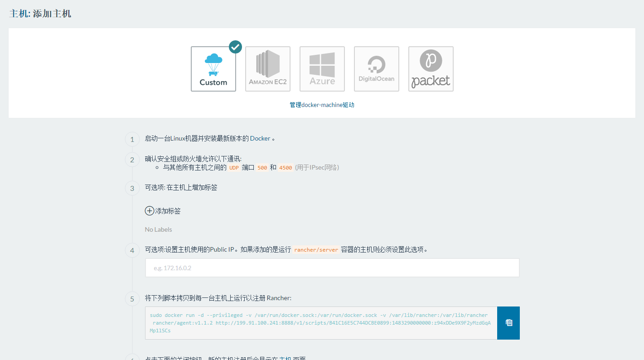Click the UDP code tag
644x360 pixels.
(234, 168)
